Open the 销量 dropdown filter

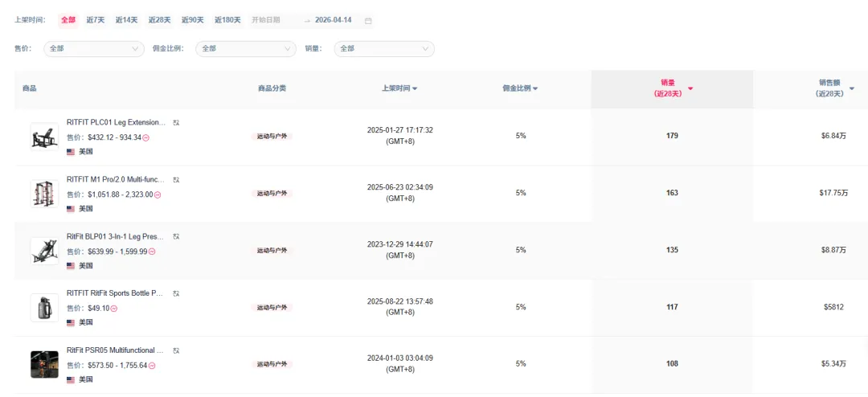tap(384, 49)
